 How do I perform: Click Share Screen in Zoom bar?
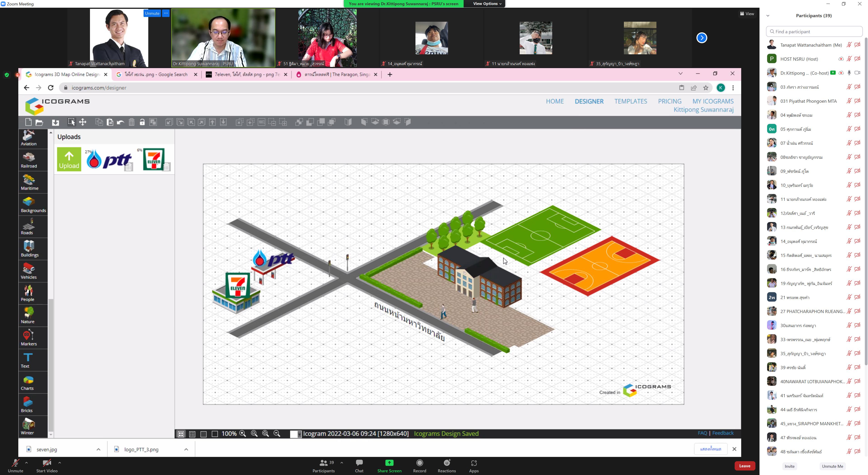[389, 466]
